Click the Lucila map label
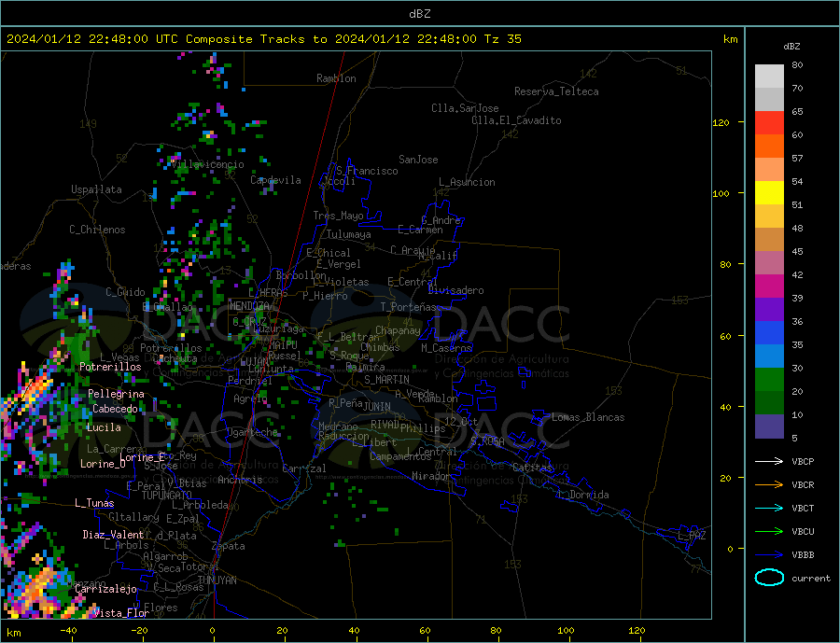Viewport: 840px width, 643px height. 104,427
